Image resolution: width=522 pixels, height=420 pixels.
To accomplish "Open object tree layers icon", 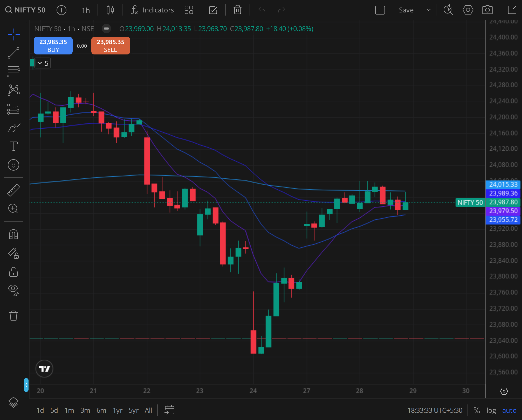I will (13, 402).
